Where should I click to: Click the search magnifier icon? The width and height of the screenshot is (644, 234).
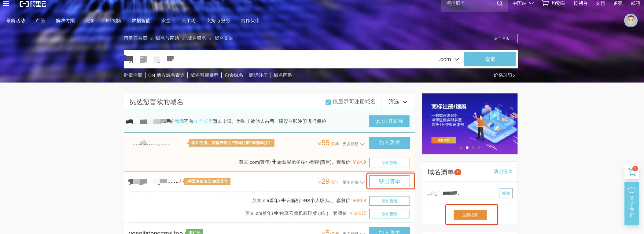coord(499,3)
